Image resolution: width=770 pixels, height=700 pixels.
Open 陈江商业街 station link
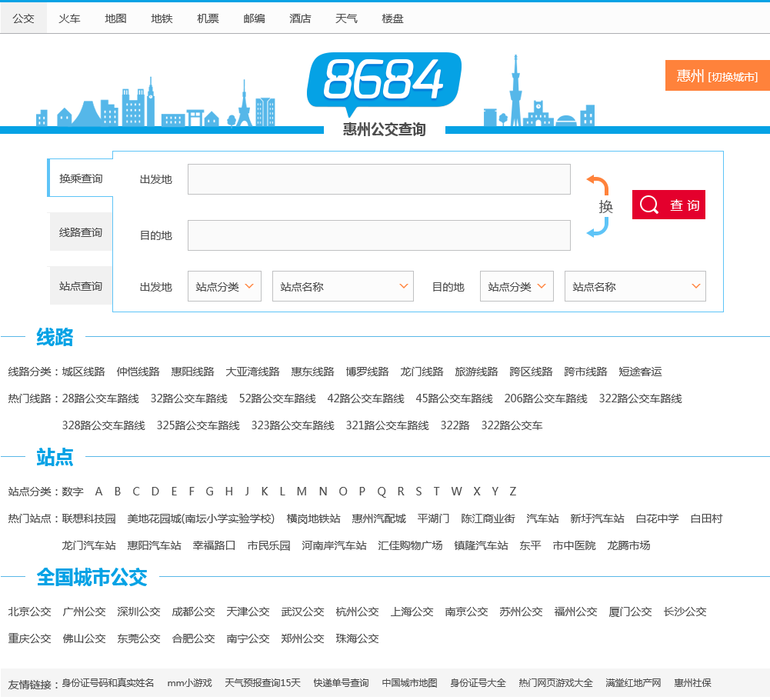(488, 518)
